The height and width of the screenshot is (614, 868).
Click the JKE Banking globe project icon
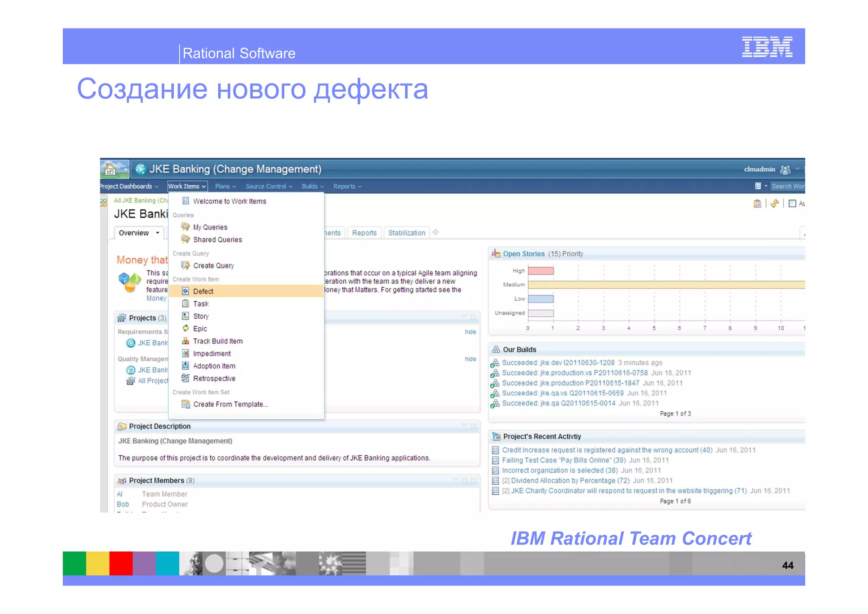[140, 169]
